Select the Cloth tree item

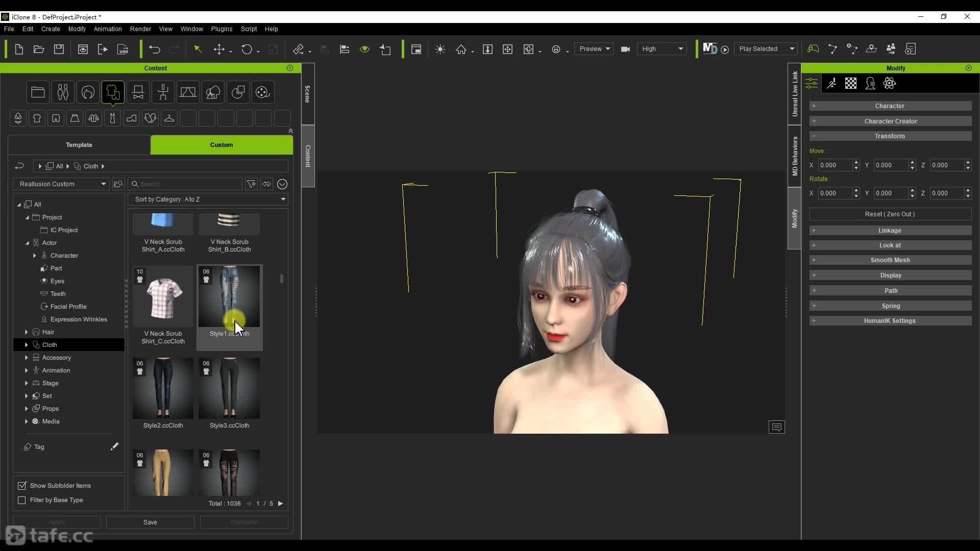click(50, 345)
